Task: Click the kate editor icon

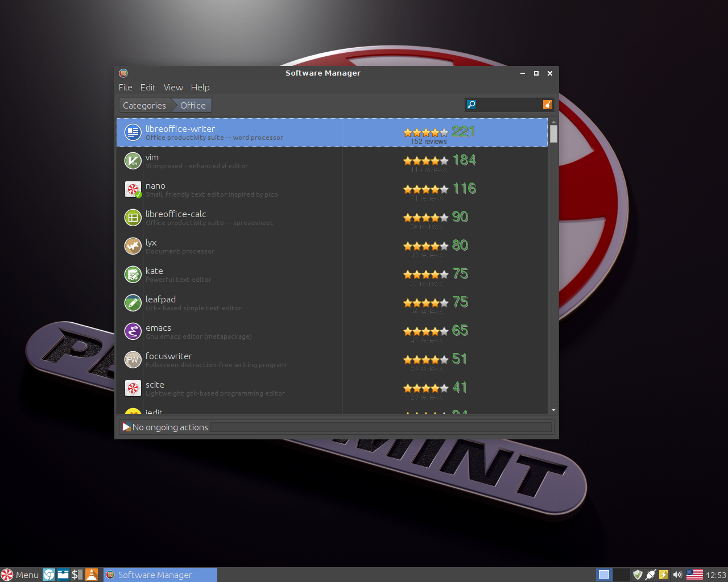Action: pyautogui.click(x=133, y=275)
